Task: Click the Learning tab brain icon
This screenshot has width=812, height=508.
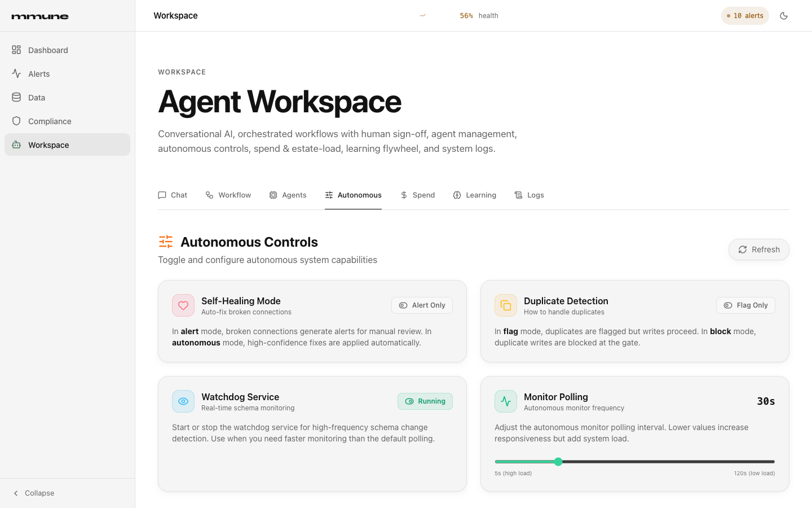Action: coord(457,195)
